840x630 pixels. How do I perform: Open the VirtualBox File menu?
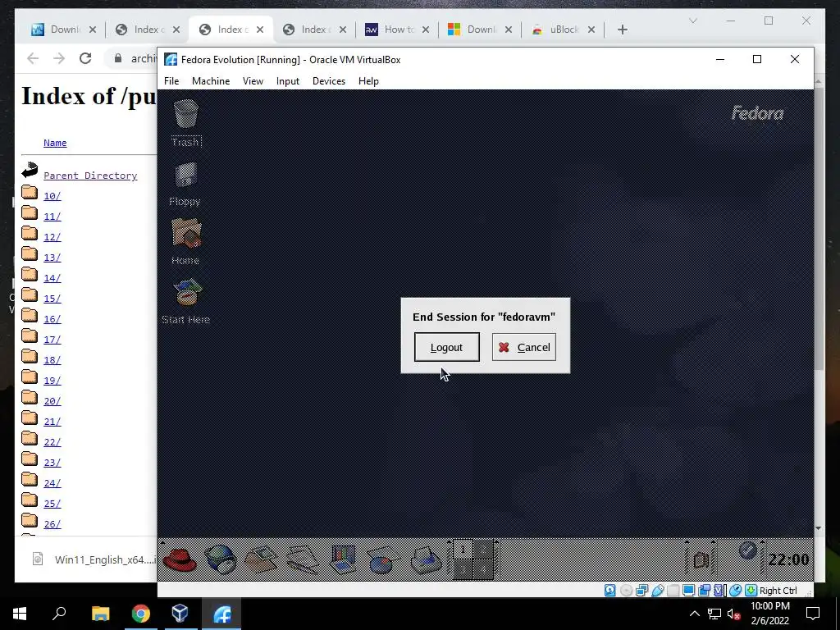pyautogui.click(x=171, y=81)
